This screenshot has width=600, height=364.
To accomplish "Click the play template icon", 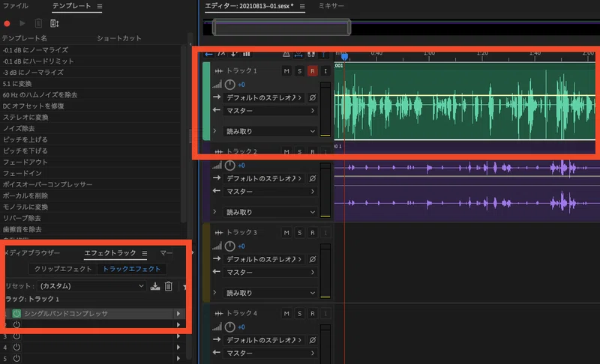I will point(22,24).
